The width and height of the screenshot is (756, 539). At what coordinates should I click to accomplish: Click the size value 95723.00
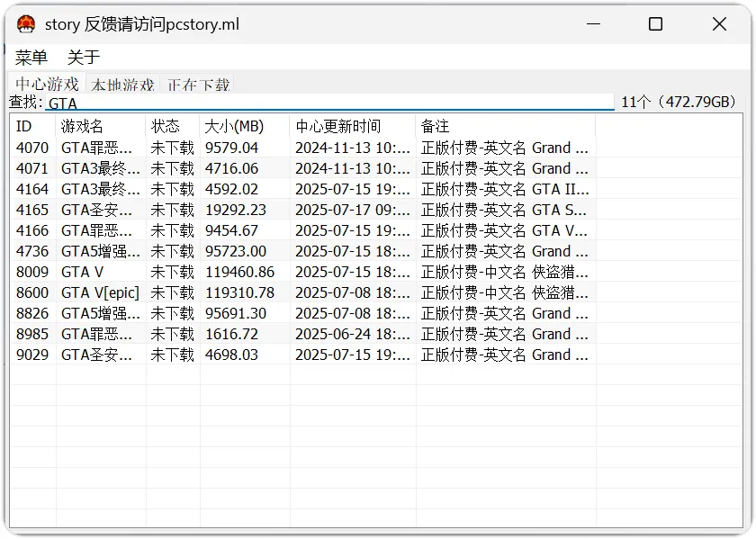(236, 251)
